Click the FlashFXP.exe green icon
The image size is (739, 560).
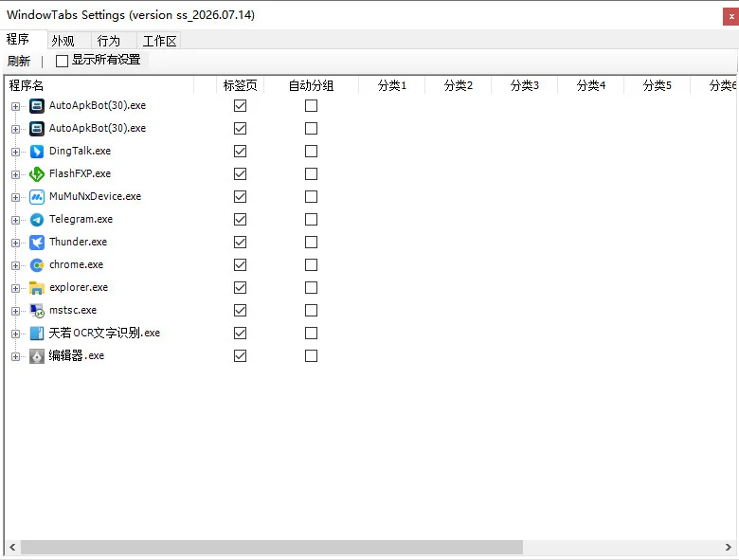tap(37, 174)
